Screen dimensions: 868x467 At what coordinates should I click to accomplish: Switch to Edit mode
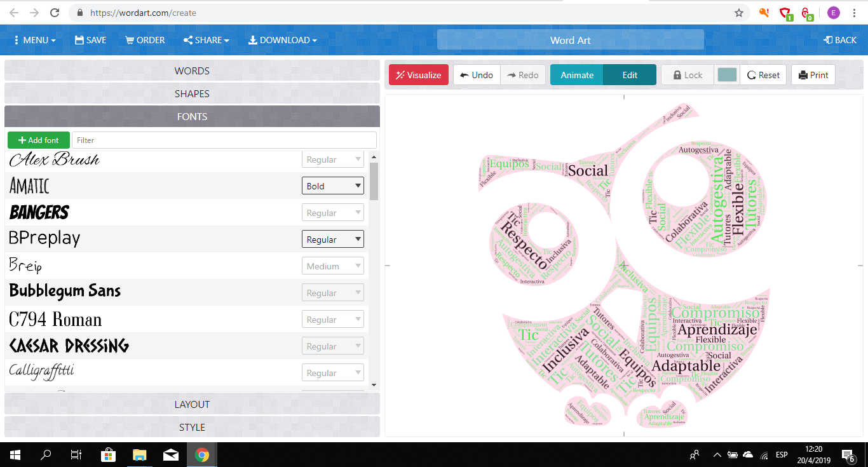(629, 75)
